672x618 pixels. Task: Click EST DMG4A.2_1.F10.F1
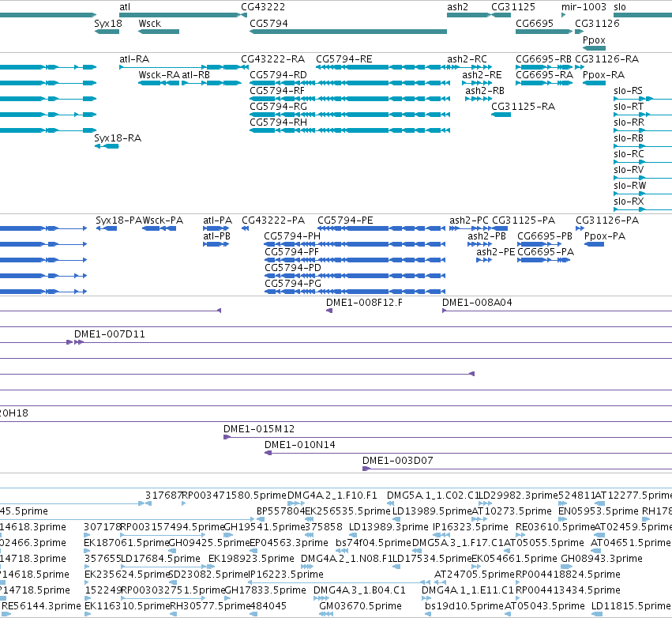click(332, 496)
